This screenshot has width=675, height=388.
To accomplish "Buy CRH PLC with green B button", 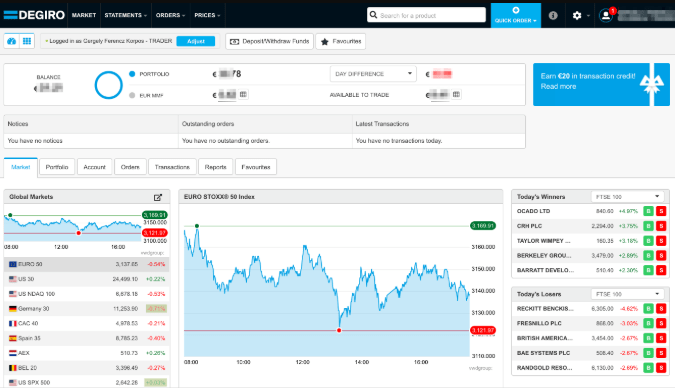I will (x=648, y=226).
